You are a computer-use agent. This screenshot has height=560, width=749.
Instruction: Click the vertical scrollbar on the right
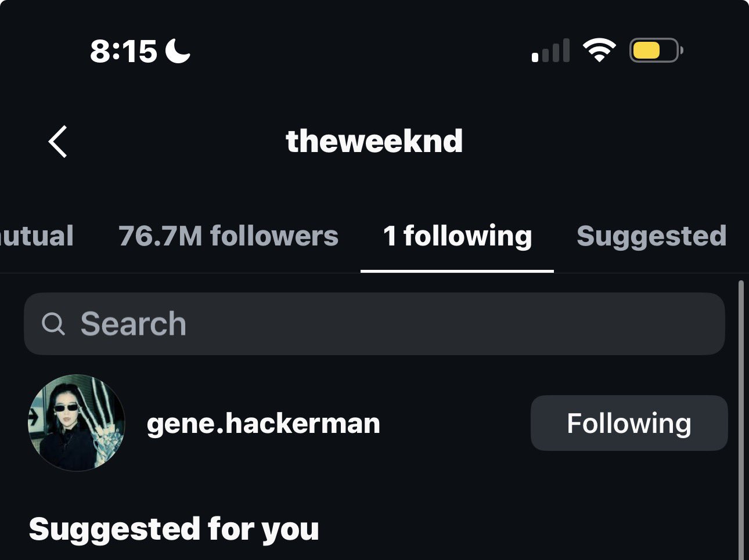click(x=740, y=418)
